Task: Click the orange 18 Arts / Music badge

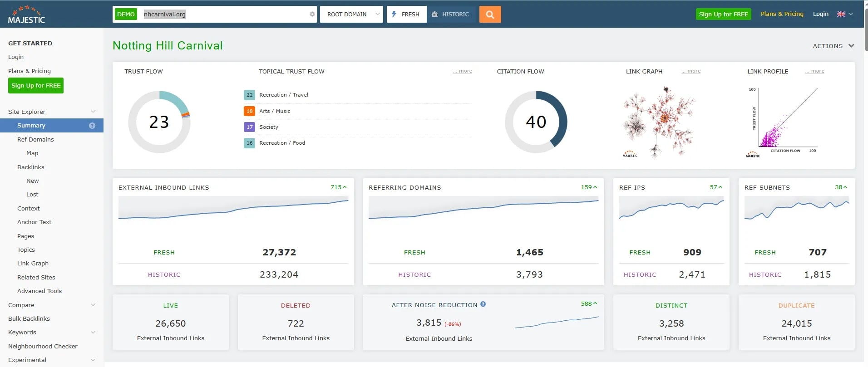Action: (x=249, y=111)
